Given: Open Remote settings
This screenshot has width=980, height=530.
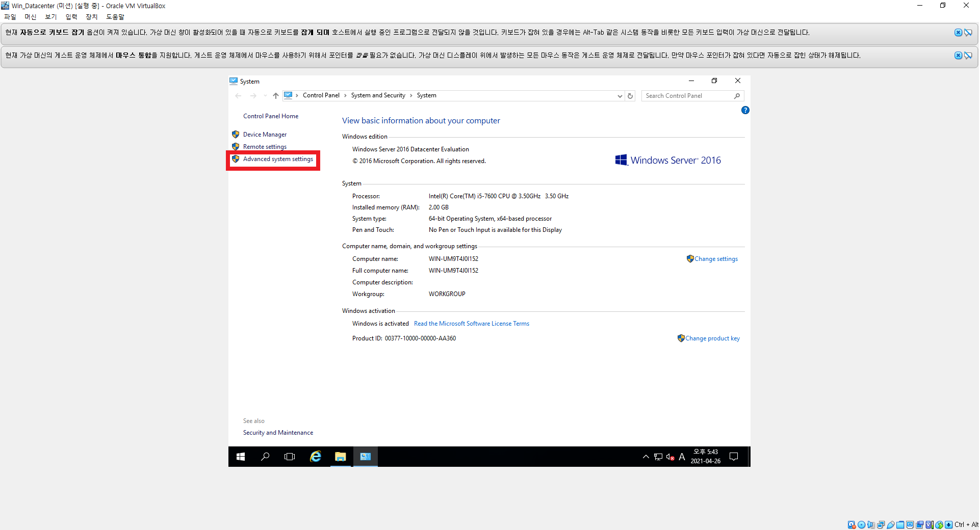Looking at the screenshot, I should tap(265, 147).
